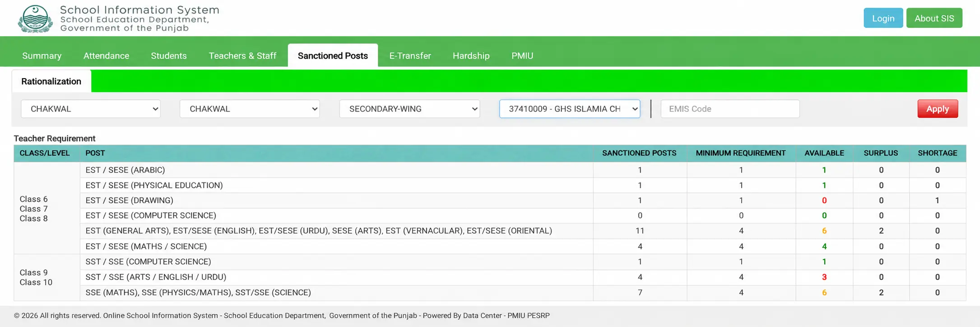Select the EST / SESE (PHYSICAL EDUCATION) row
980x327 pixels.
pos(523,185)
